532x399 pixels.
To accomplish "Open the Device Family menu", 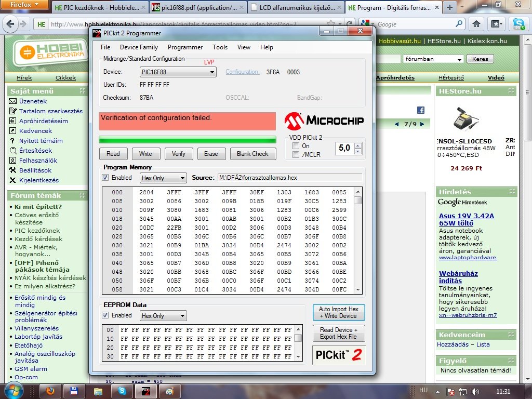I will tap(139, 47).
